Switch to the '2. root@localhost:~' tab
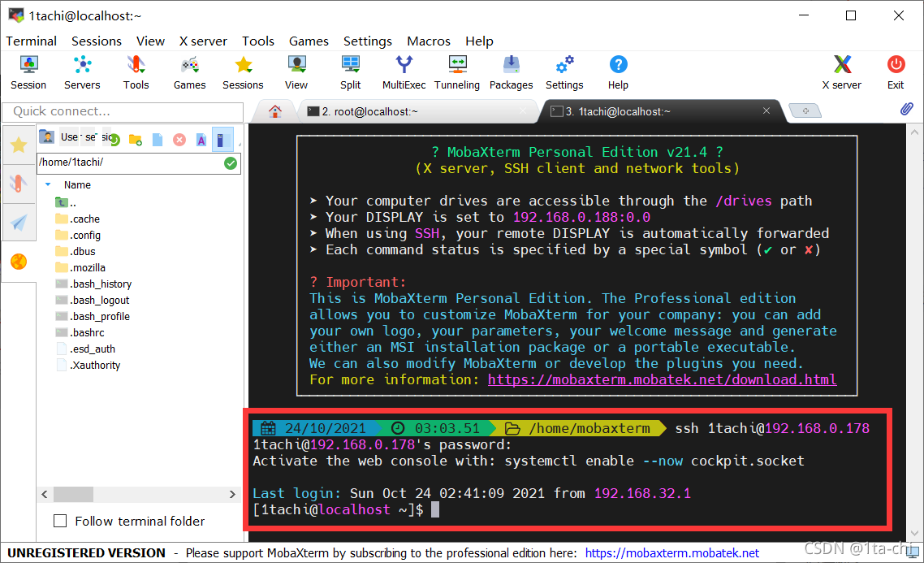 416,111
